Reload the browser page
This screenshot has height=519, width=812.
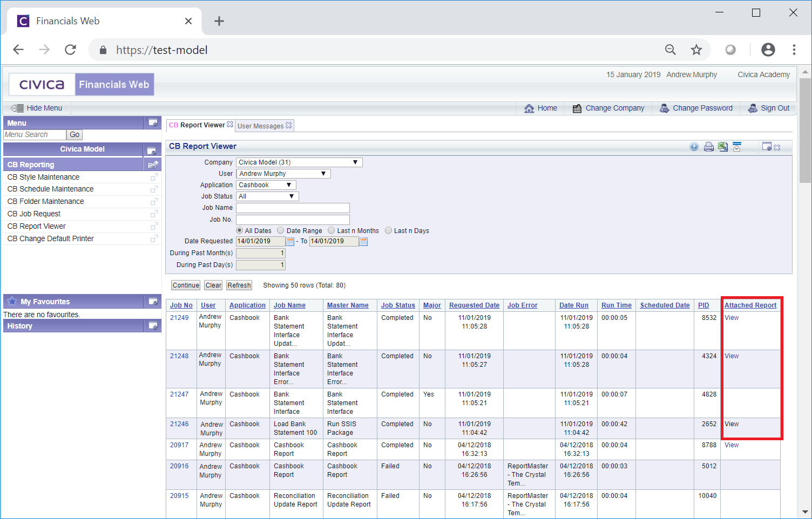[70, 50]
